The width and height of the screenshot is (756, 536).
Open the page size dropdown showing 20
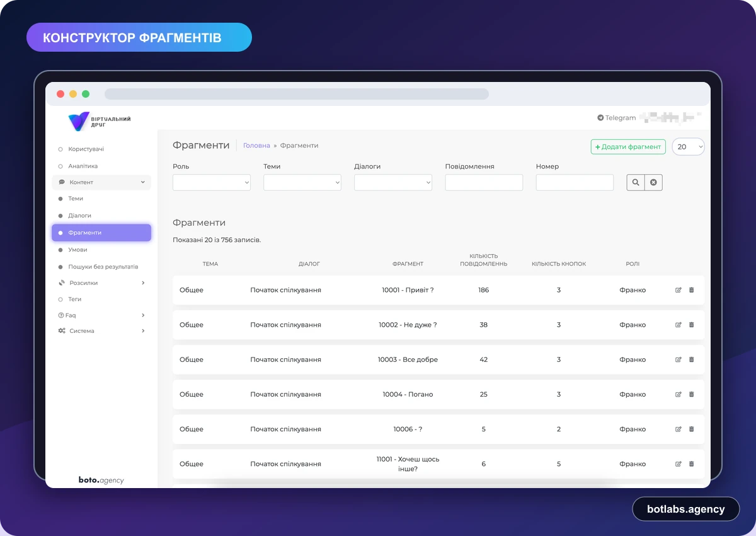(x=688, y=147)
